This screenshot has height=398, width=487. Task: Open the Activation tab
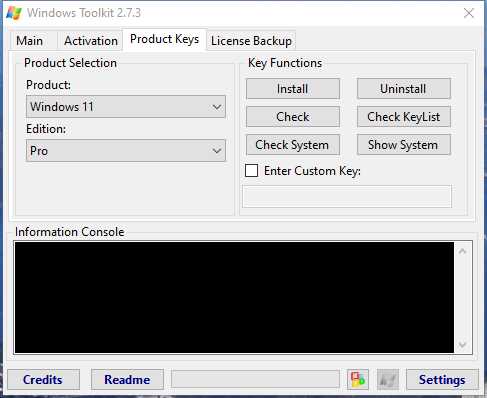pyautogui.click(x=90, y=41)
